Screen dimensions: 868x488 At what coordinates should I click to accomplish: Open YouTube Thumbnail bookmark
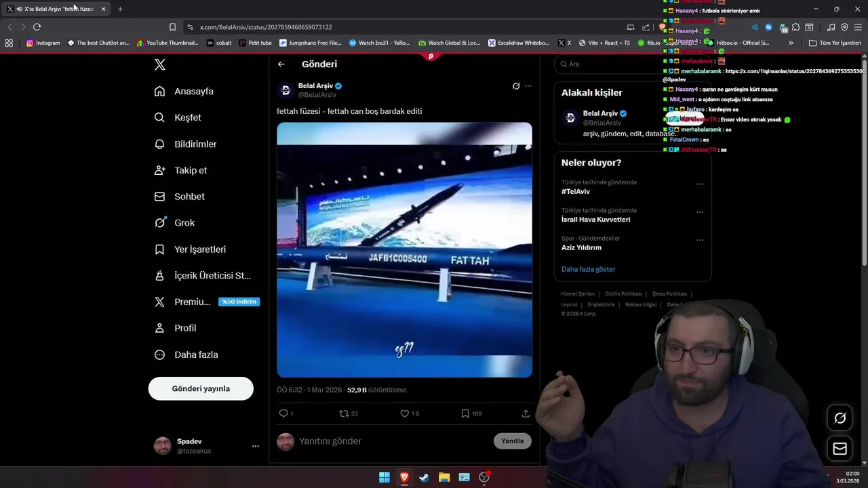point(167,43)
